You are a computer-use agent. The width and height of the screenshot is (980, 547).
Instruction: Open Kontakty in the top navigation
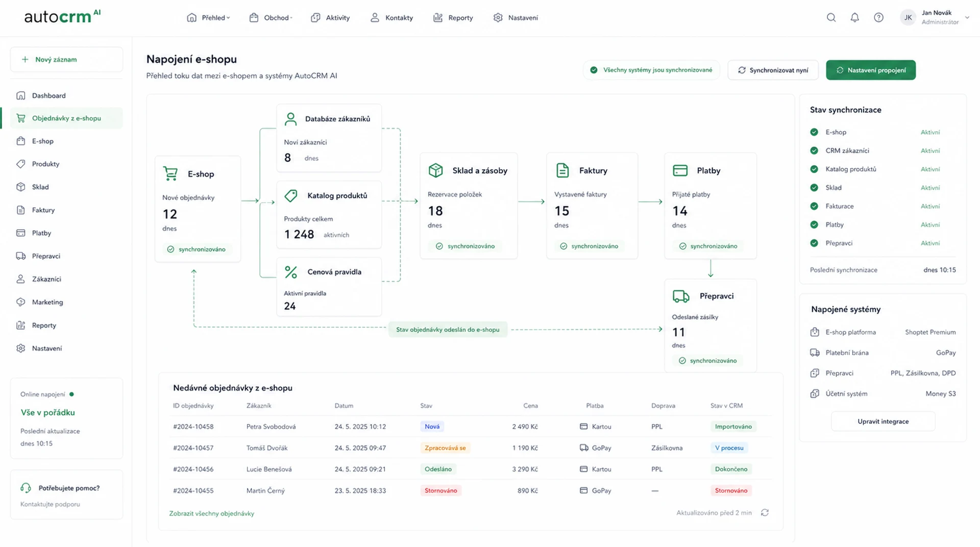pyautogui.click(x=391, y=18)
